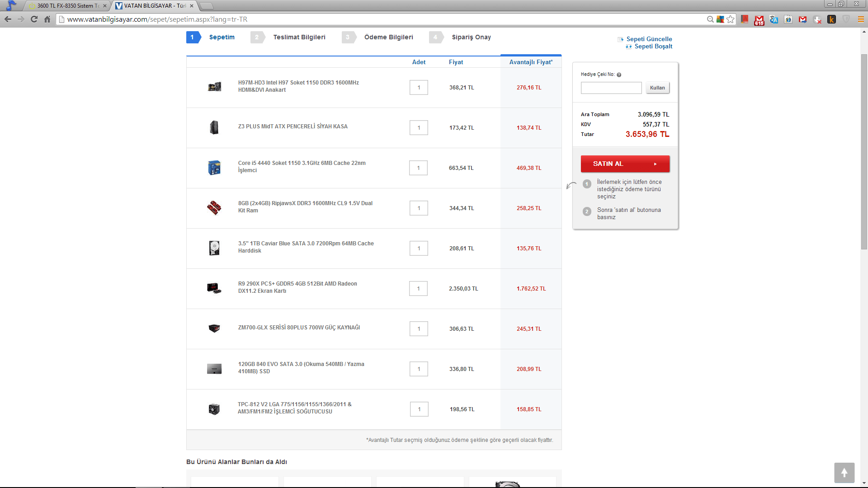Click the vertical page scrollbar thumb
Screen dimensions: 868x488
(x=864, y=151)
